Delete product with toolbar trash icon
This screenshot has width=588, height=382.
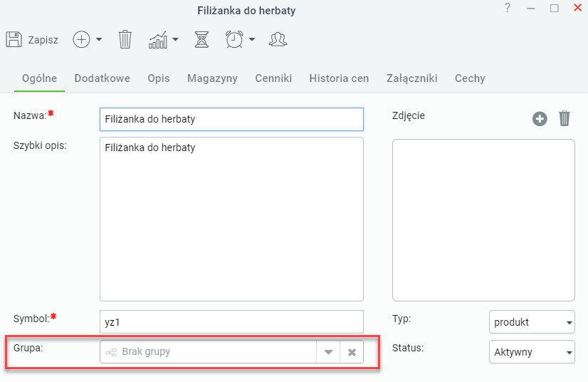click(125, 39)
